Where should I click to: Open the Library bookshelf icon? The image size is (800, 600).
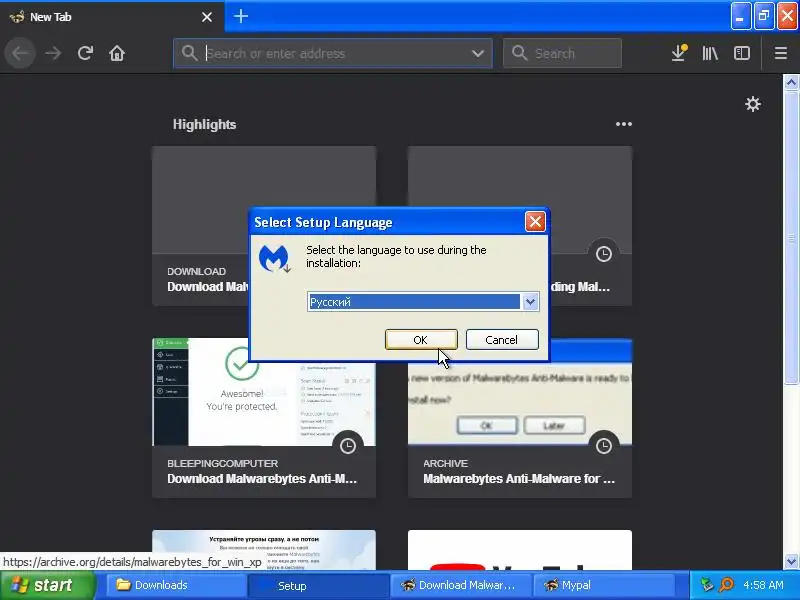[710, 53]
